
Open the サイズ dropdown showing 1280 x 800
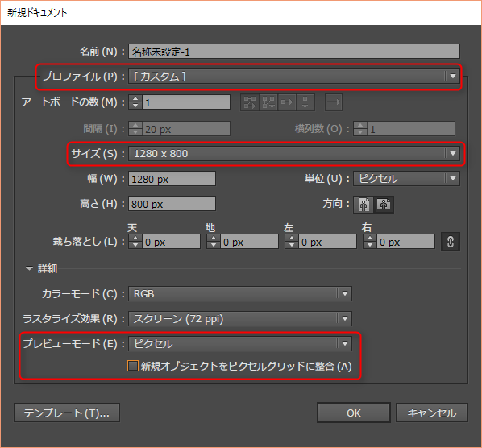294,153
